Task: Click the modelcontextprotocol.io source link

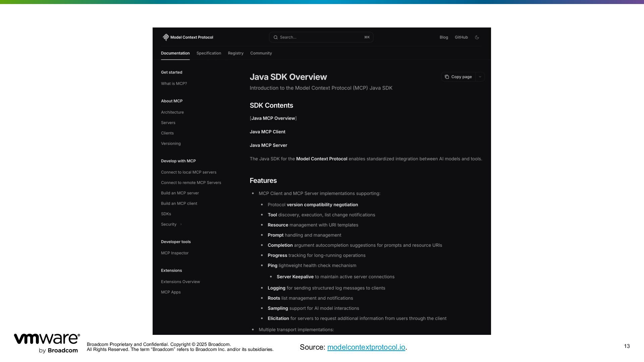Action: pyautogui.click(x=366, y=347)
